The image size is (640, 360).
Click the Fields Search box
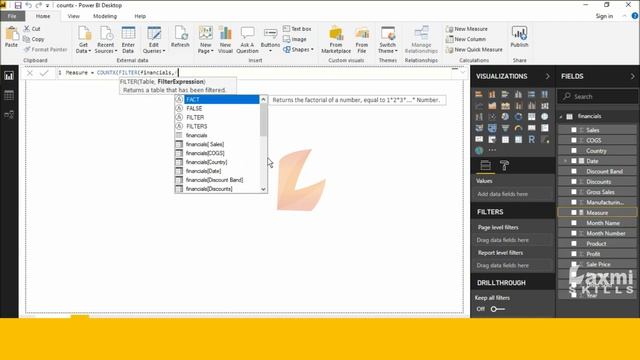pyautogui.click(x=597, y=97)
